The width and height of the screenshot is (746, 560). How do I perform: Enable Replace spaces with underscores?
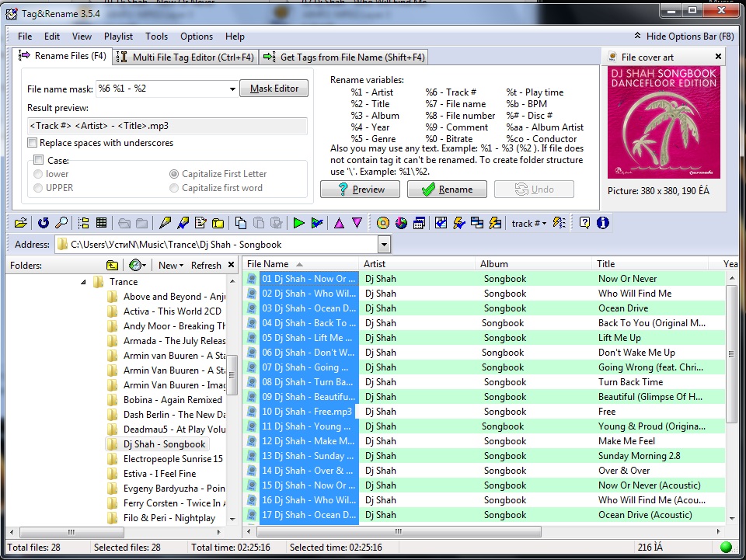pyautogui.click(x=32, y=143)
